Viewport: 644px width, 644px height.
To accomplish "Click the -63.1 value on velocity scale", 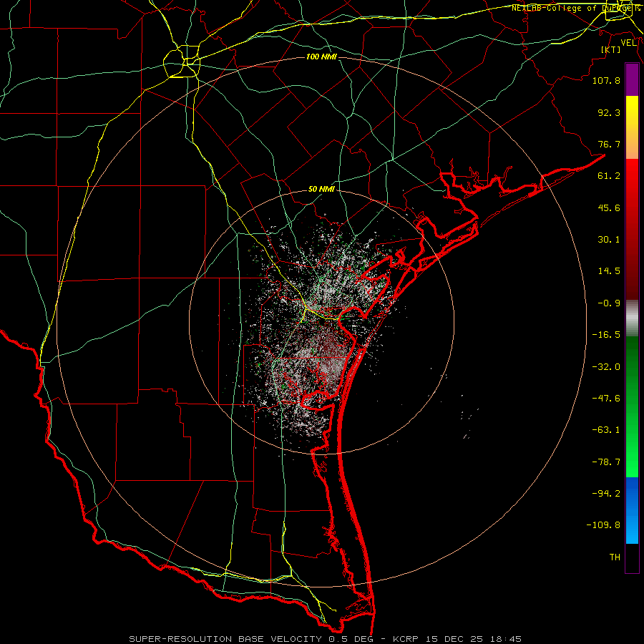I will pos(606,430).
